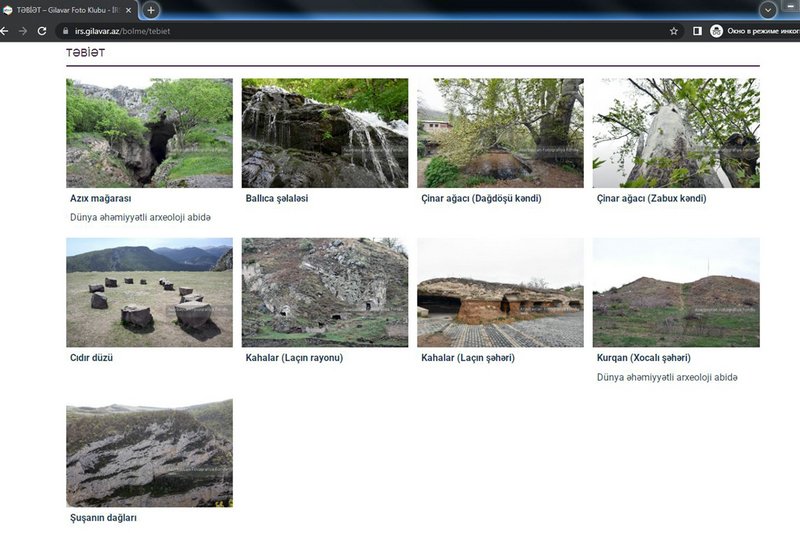This screenshot has height=533, width=800.
Task: Open the Ballıca şəlaləsi title link
Action: [277, 198]
